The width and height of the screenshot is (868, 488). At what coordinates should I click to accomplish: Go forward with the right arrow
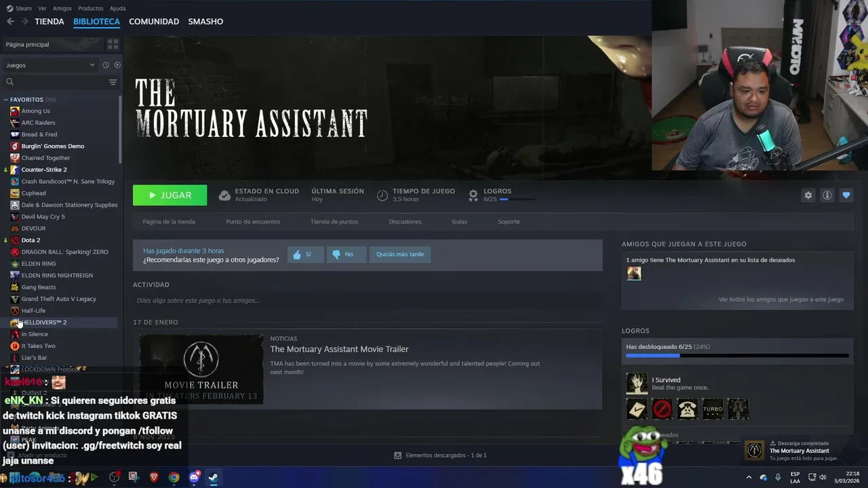pos(24,22)
